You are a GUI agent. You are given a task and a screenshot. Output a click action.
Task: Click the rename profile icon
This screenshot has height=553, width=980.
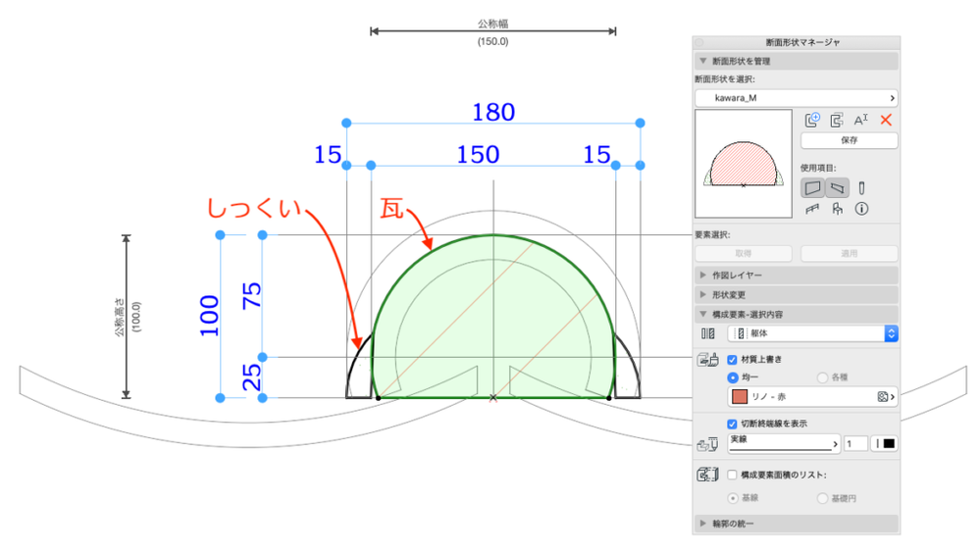pyautogui.click(x=860, y=120)
